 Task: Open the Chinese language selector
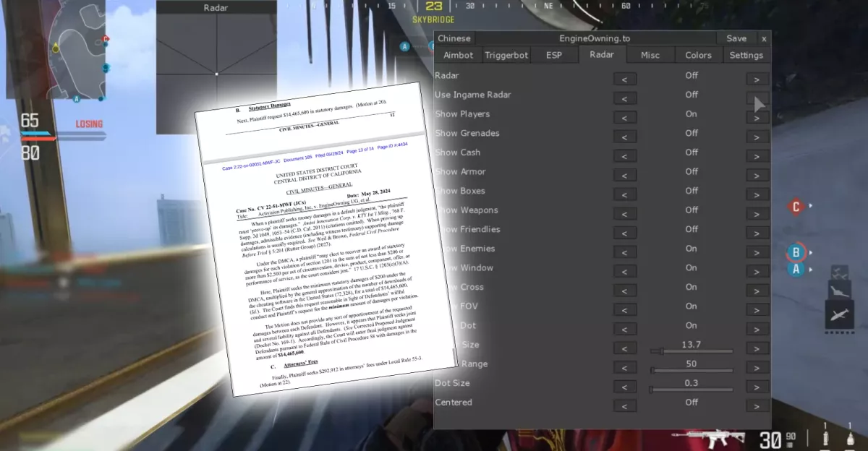454,38
